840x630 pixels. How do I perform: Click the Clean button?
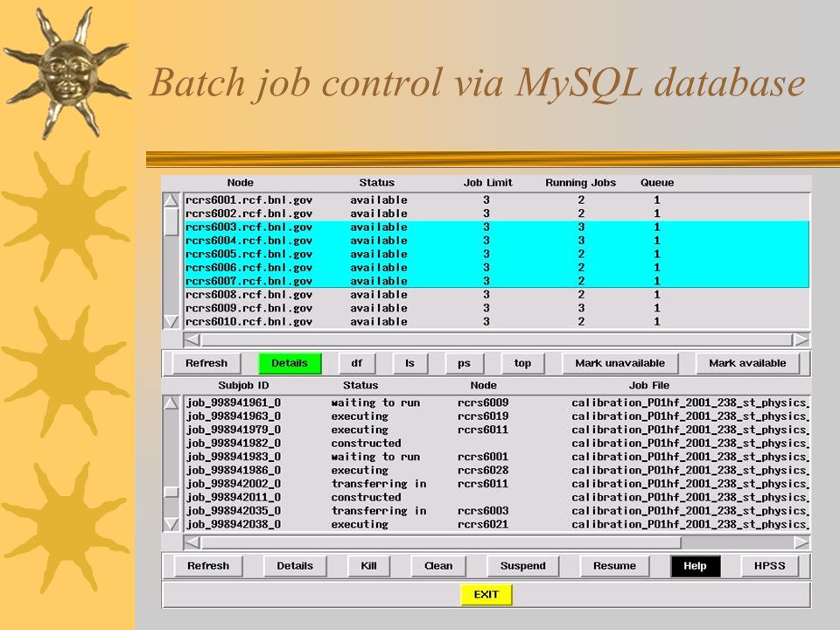point(438,566)
